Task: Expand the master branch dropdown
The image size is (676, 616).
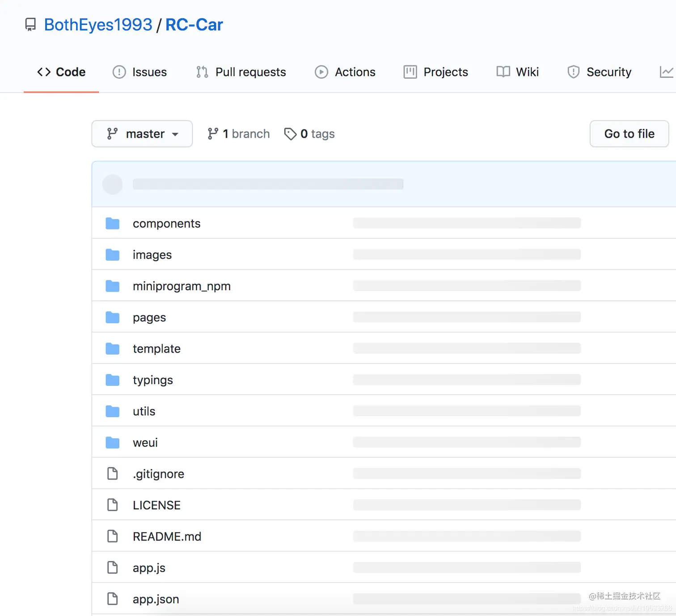Action: point(142,134)
